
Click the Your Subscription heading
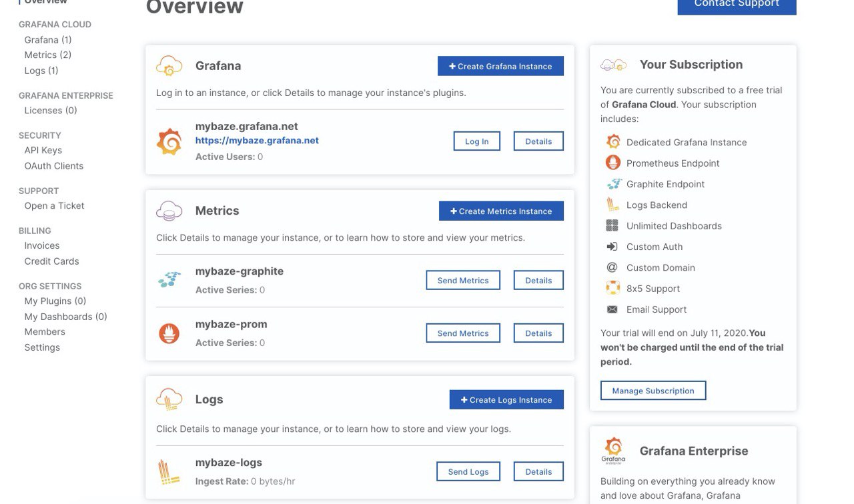691,65
